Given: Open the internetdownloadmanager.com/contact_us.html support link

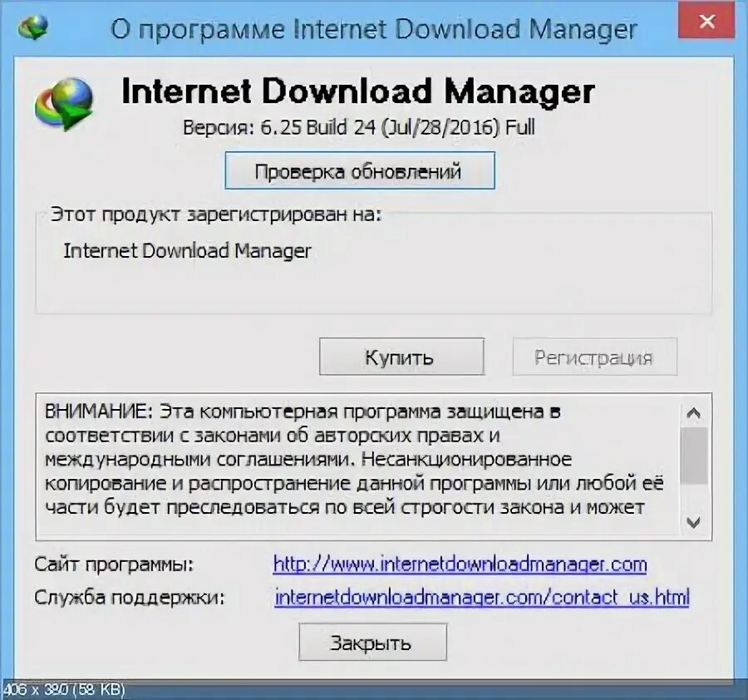Looking at the screenshot, I should (x=482, y=597).
